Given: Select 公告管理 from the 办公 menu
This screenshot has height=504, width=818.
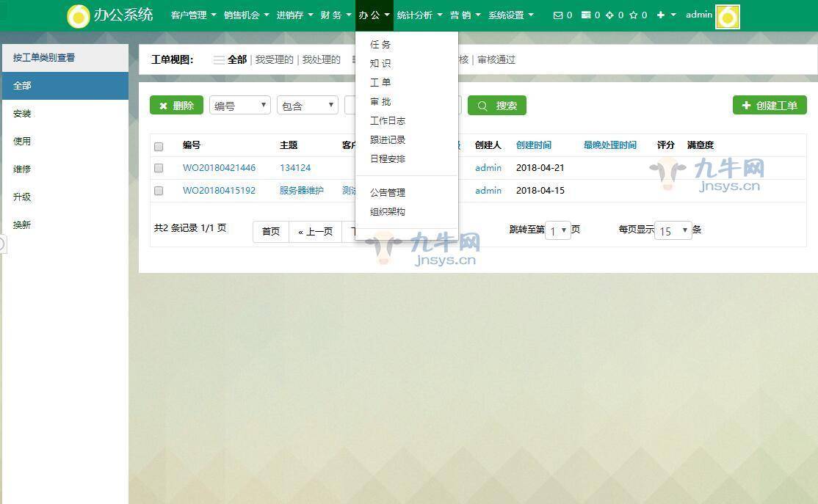Looking at the screenshot, I should [x=388, y=192].
